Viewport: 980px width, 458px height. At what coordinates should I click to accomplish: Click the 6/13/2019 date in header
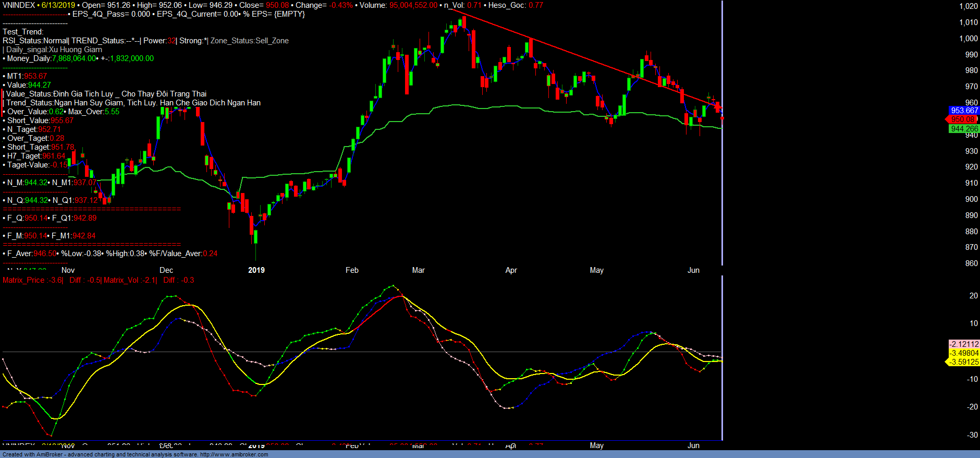coord(58,5)
